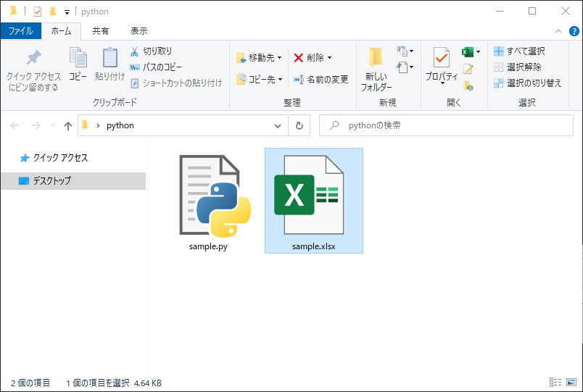Switch to the details view in status bar

pyautogui.click(x=556, y=382)
